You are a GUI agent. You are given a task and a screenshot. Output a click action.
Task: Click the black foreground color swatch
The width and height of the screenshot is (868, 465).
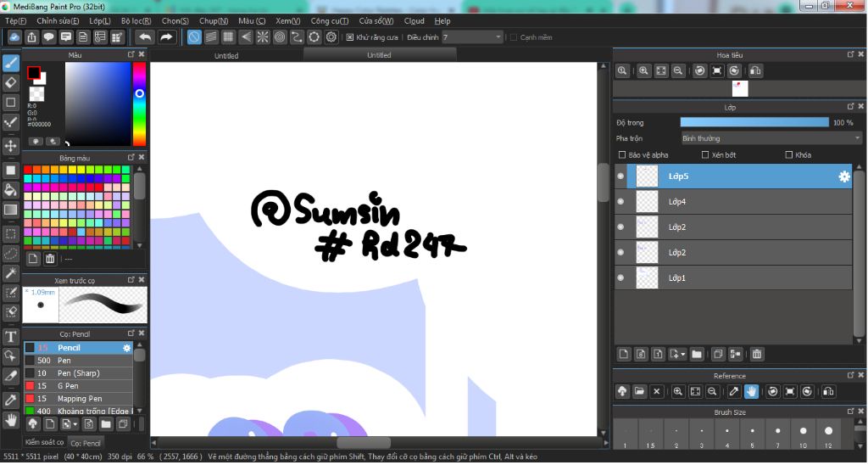click(x=34, y=73)
